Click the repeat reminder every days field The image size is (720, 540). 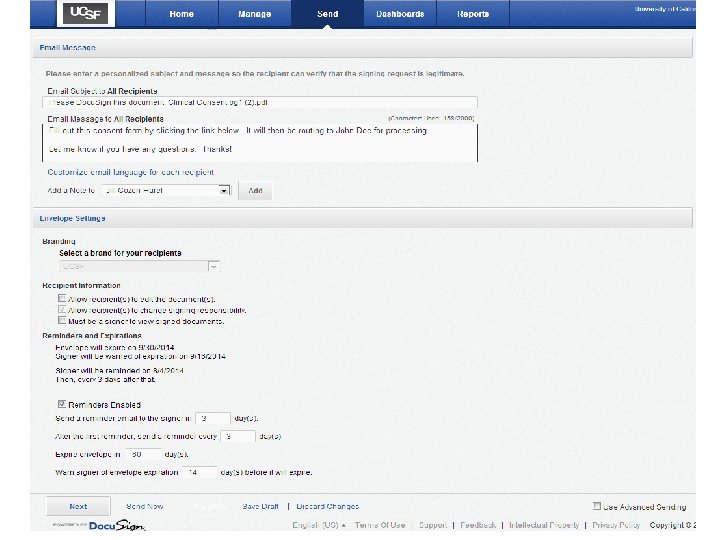tap(238, 436)
